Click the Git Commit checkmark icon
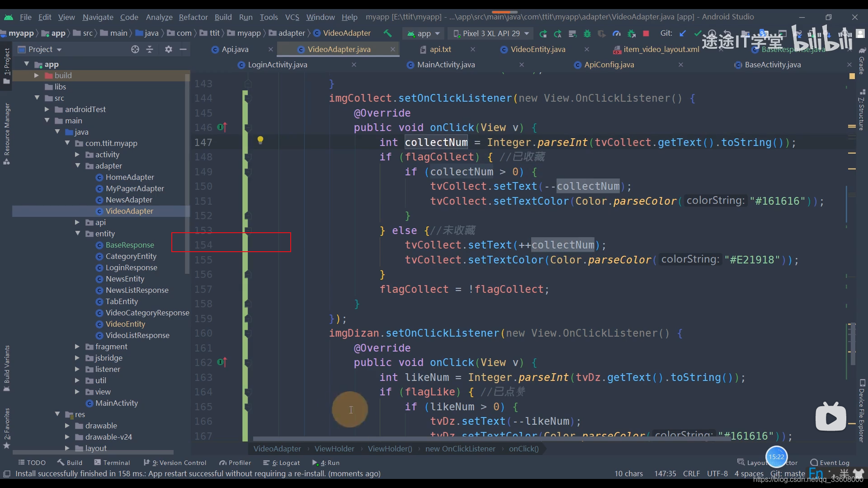 coord(698,33)
